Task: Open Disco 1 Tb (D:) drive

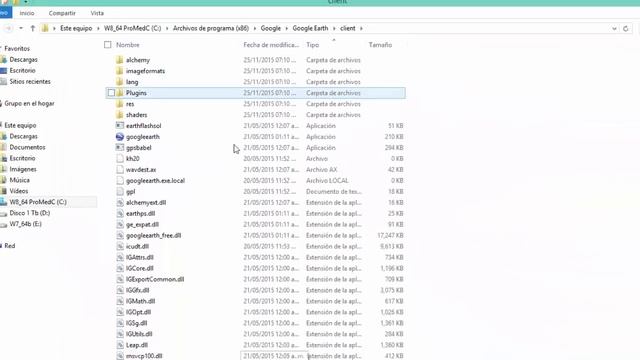Action: (x=29, y=213)
